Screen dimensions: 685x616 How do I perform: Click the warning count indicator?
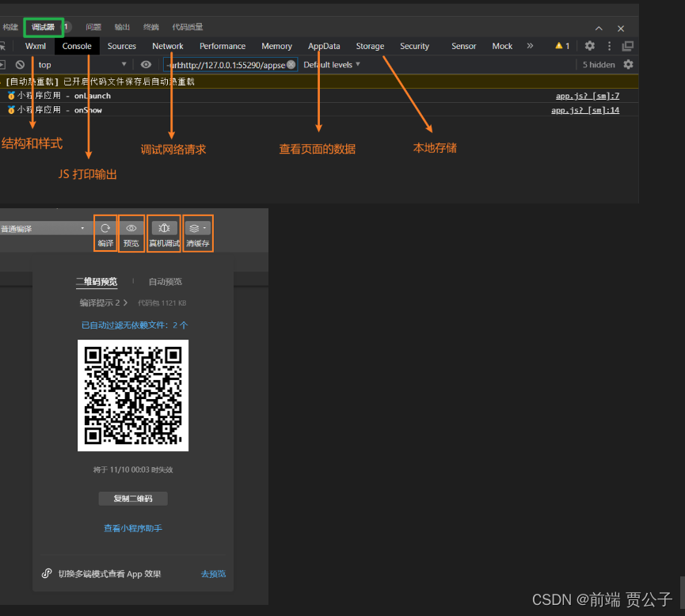coord(562,46)
